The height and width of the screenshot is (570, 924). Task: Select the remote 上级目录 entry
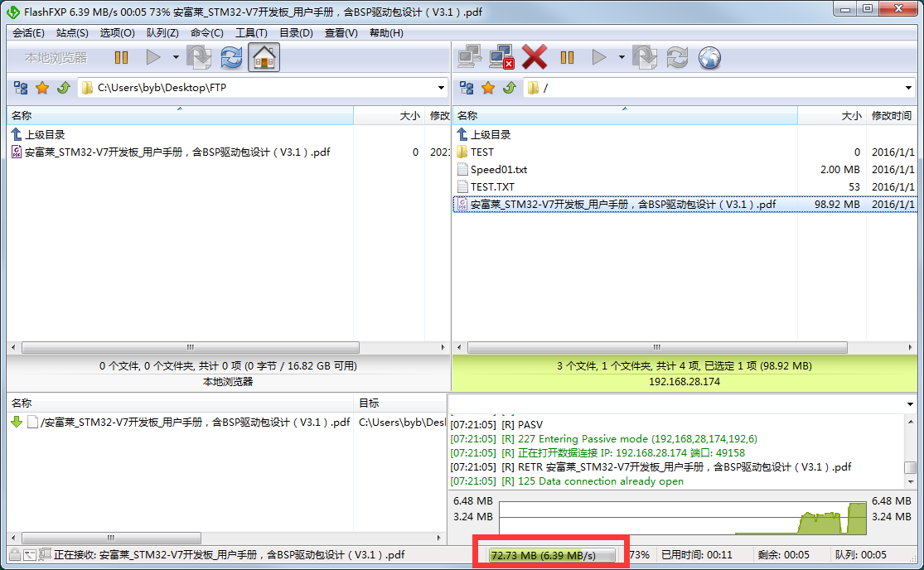tap(485, 135)
